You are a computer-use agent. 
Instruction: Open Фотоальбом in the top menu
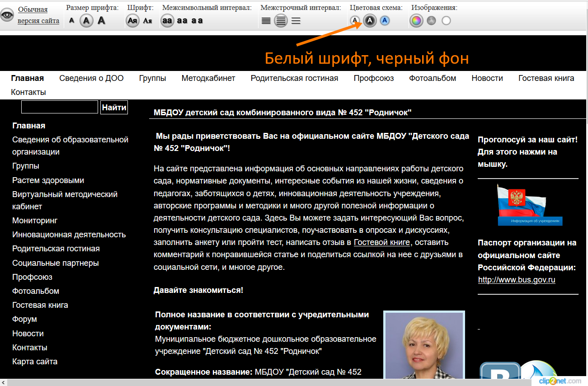(x=433, y=78)
